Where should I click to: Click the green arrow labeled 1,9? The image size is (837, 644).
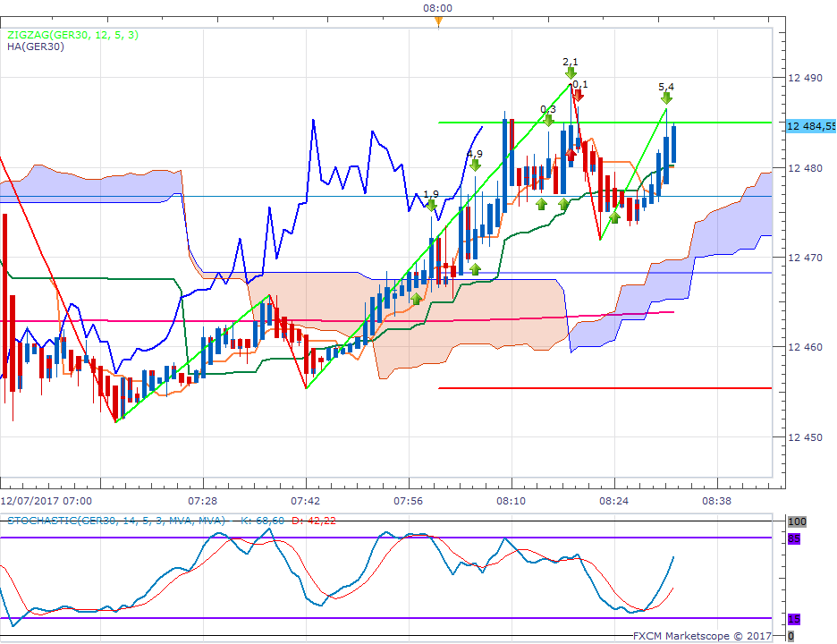(431, 205)
